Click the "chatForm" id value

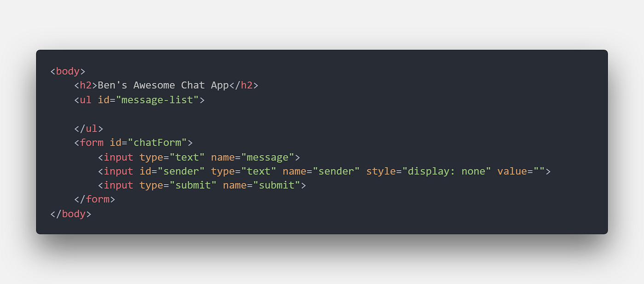(x=157, y=143)
